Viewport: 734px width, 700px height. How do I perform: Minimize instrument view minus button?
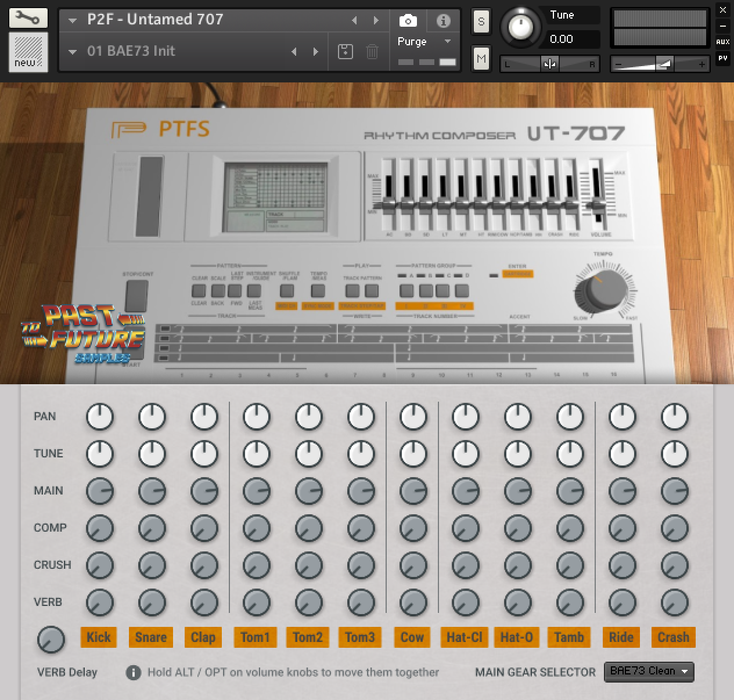click(722, 26)
